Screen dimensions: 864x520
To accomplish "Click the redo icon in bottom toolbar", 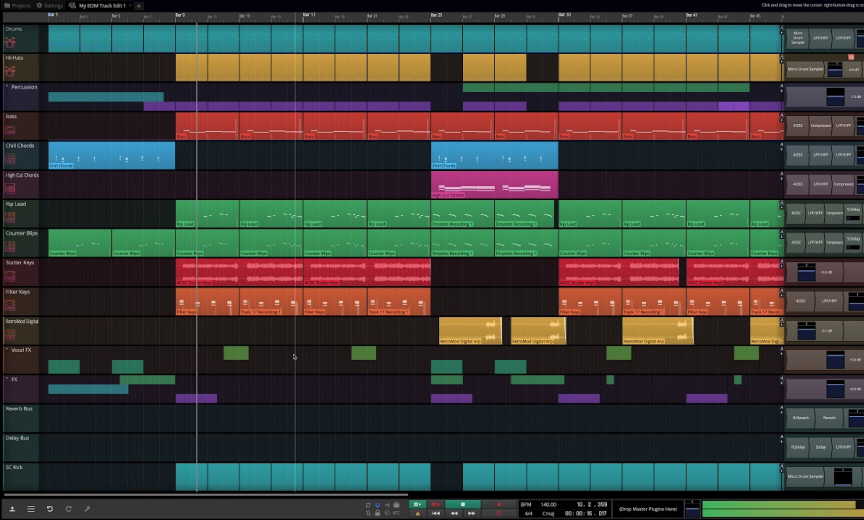I will (x=69, y=509).
